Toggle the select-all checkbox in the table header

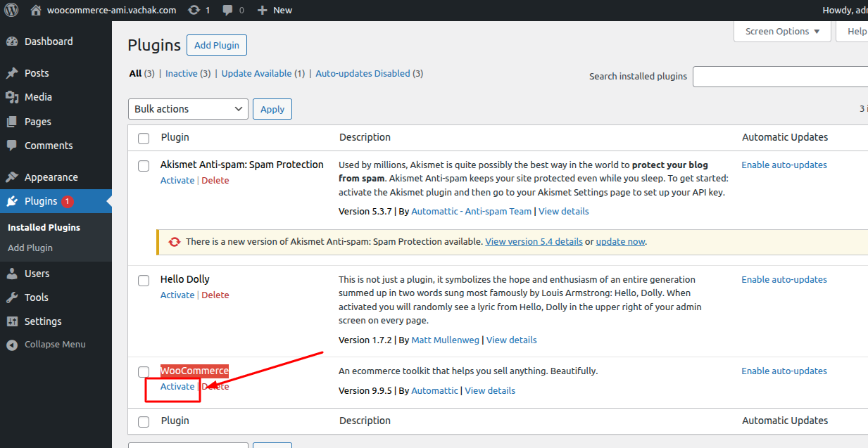click(x=144, y=138)
